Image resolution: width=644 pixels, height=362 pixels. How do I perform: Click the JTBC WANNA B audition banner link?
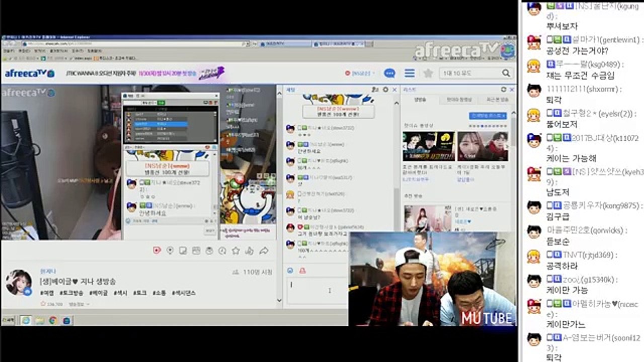click(146, 73)
